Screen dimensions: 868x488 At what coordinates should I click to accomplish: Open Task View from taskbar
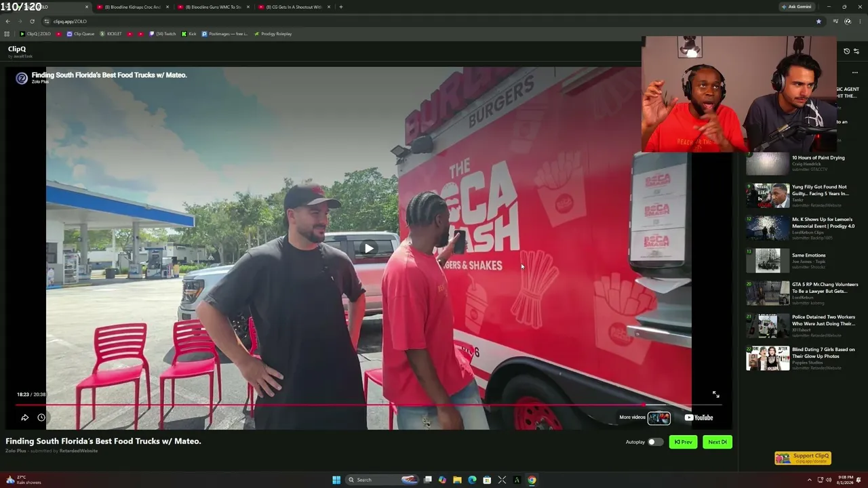click(x=428, y=480)
